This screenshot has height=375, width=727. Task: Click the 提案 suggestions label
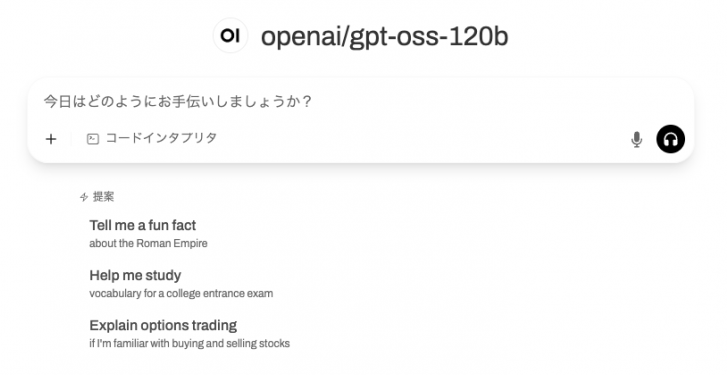click(103, 197)
